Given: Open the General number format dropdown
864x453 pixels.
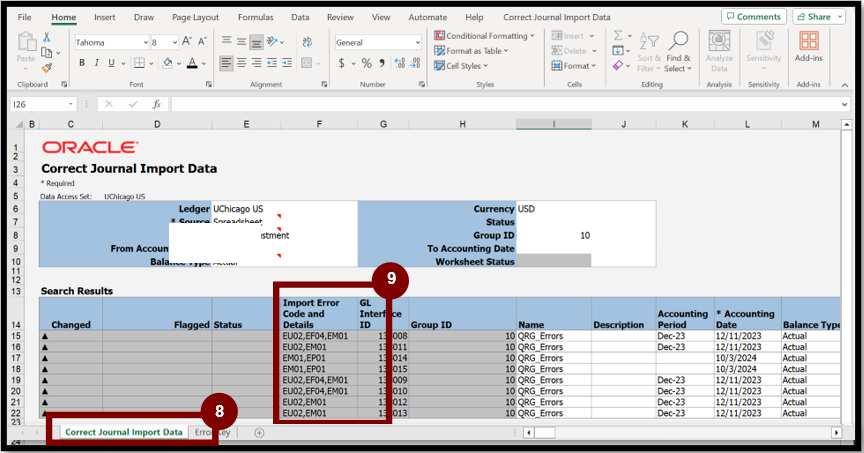Looking at the screenshot, I should pyautogui.click(x=418, y=42).
